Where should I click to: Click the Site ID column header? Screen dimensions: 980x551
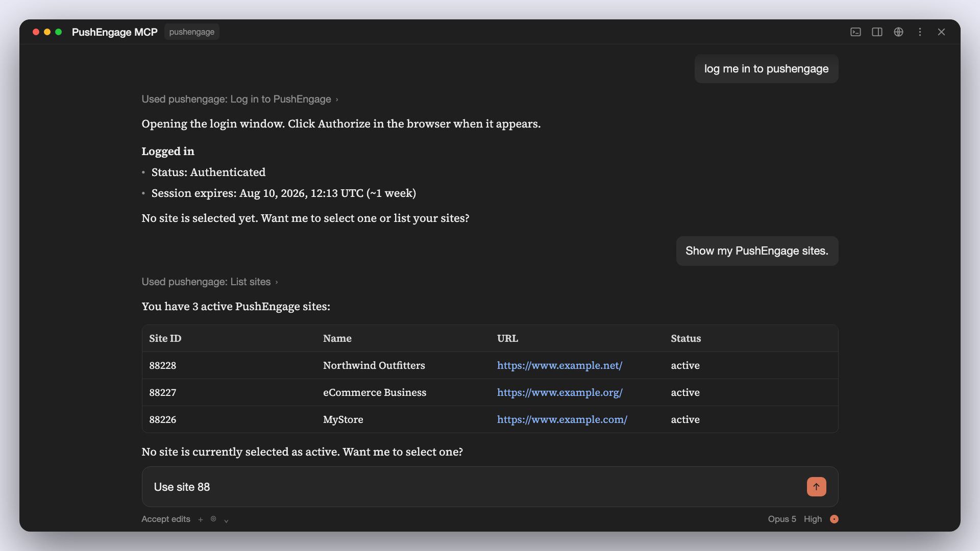tap(165, 338)
